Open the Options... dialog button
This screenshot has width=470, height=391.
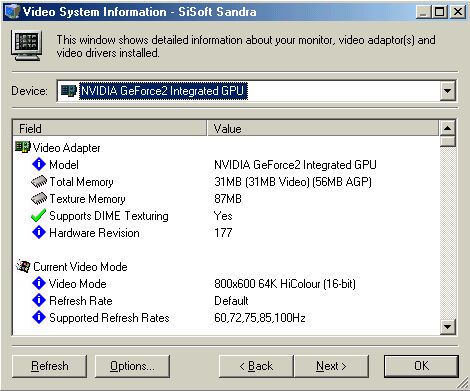[x=132, y=366]
